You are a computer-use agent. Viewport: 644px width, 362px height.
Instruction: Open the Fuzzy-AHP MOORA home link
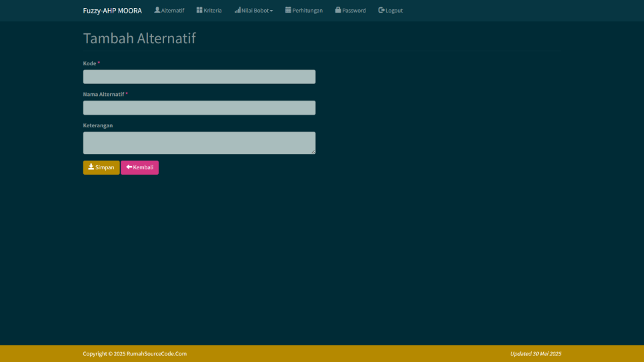tap(112, 11)
